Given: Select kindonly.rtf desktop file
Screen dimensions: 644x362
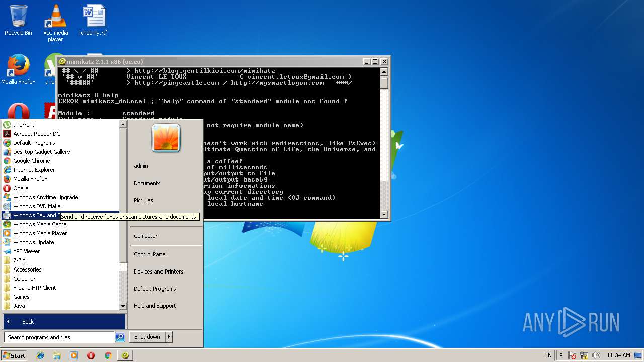Looking at the screenshot, I should point(94,21).
